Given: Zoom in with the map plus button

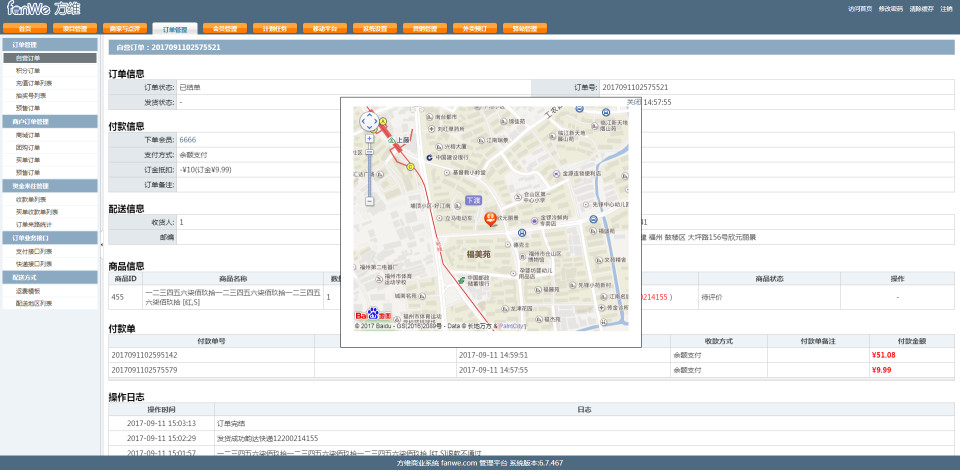Looking at the screenshot, I should click(x=369, y=139).
